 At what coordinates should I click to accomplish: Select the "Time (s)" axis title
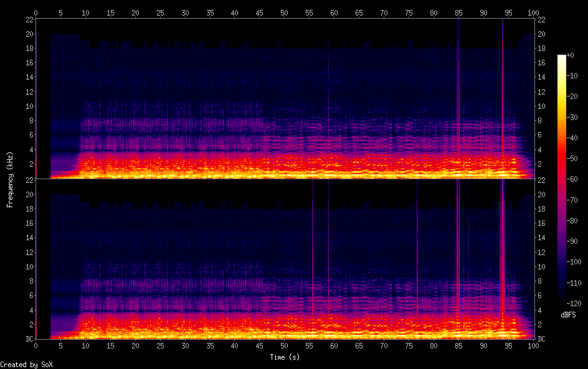(285, 357)
